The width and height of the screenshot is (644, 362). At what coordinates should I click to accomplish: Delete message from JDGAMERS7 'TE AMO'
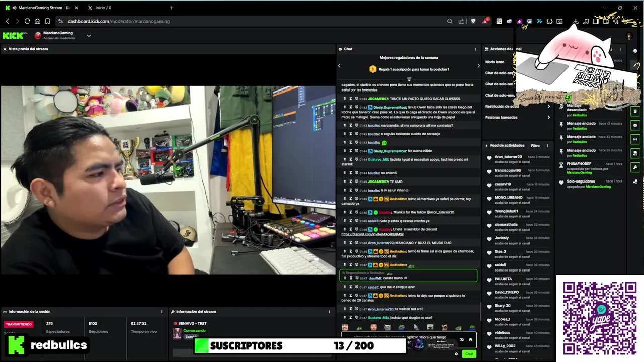pos(345,182)
